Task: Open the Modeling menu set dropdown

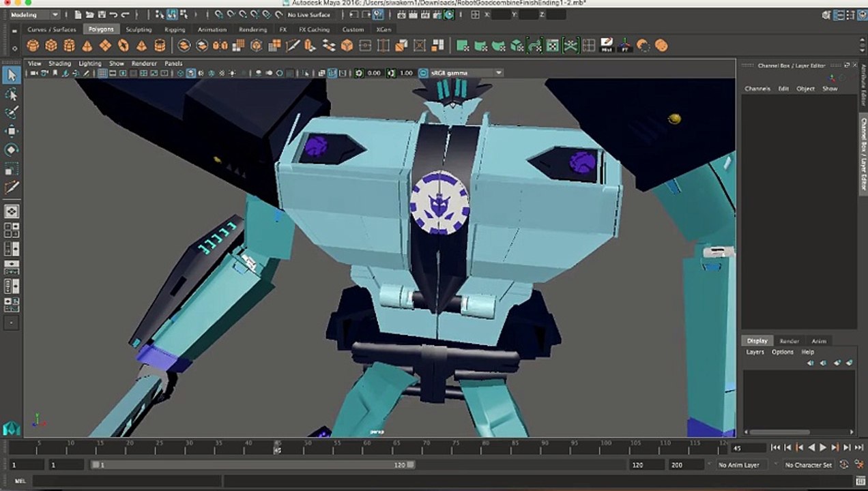Action: [34, 14]
